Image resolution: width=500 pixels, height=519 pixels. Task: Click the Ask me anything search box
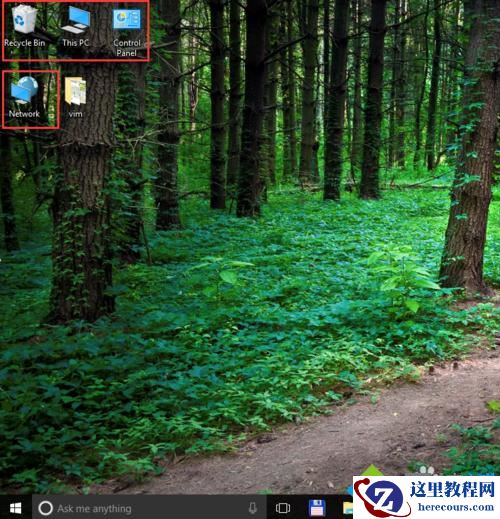point(149,508)
